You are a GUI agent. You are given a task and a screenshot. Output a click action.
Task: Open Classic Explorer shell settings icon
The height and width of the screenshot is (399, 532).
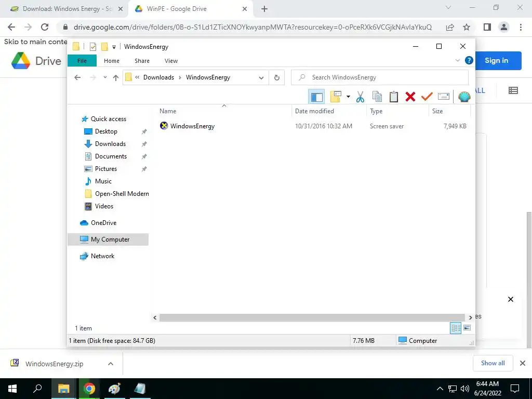click(464, 97)
